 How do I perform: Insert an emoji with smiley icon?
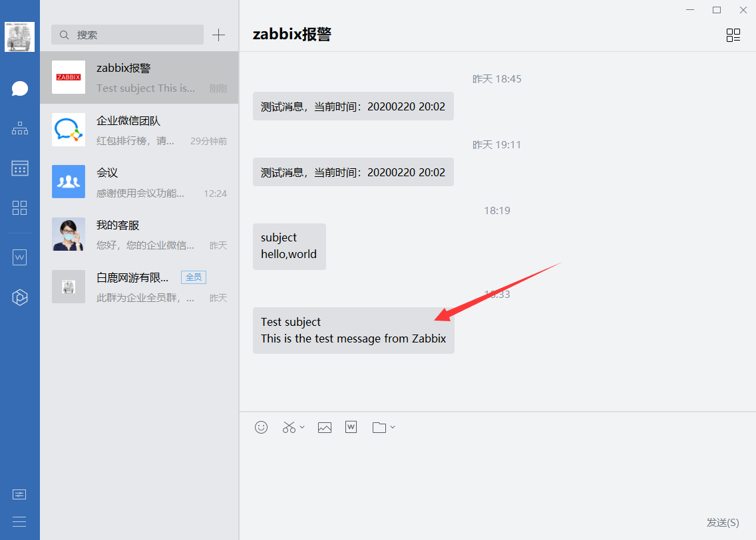point(262,428)
